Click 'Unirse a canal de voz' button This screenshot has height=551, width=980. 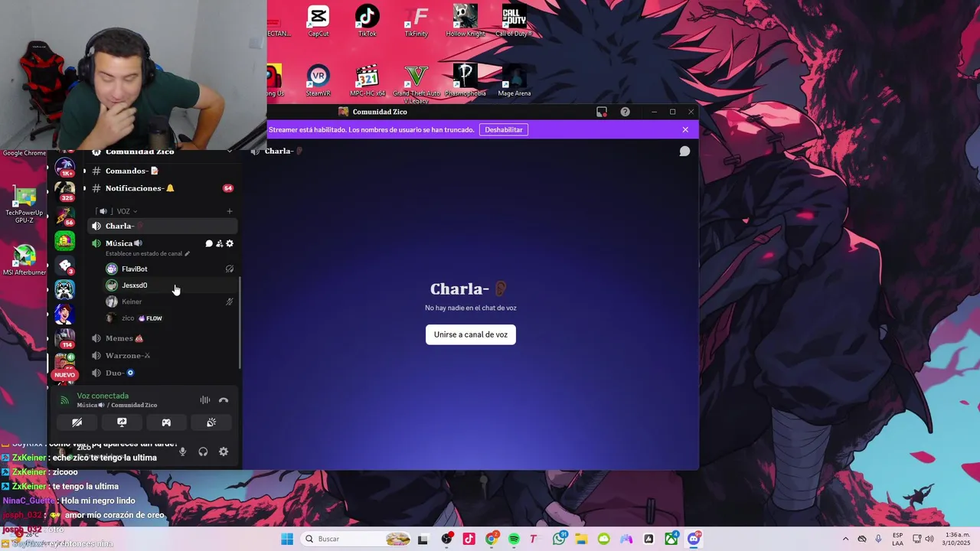point(471,334)
